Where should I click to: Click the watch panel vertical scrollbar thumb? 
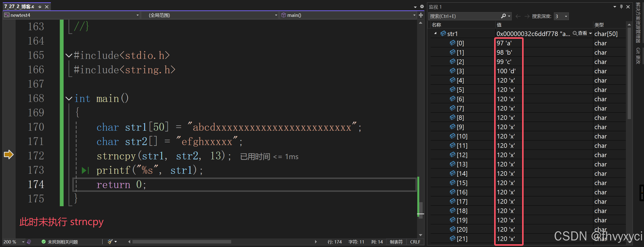point(629,73)
